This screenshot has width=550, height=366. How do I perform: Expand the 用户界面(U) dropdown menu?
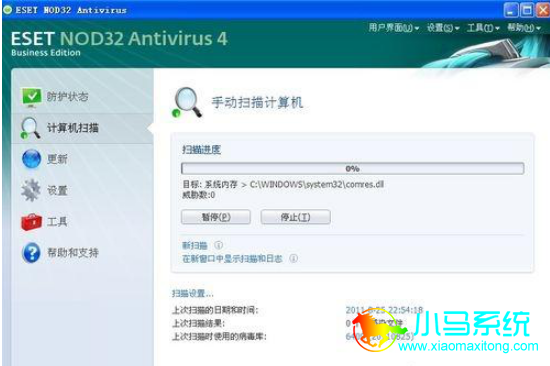coord(394,28)
